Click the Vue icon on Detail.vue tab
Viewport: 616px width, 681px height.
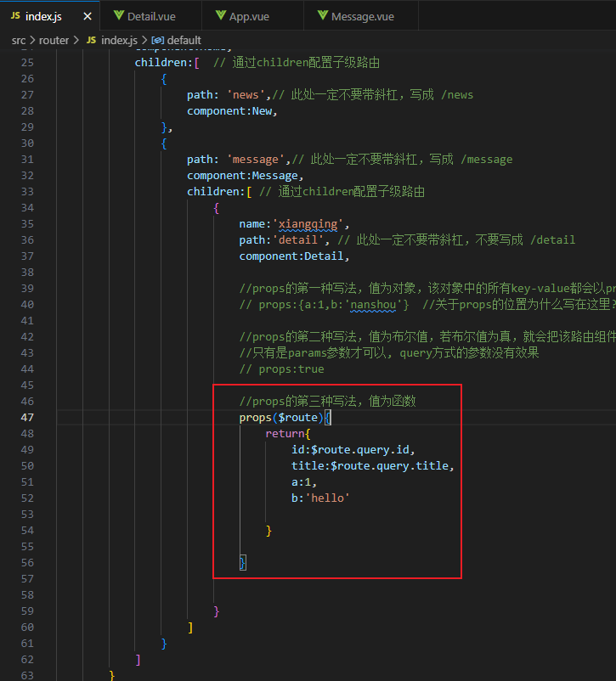tap(119, 15)
